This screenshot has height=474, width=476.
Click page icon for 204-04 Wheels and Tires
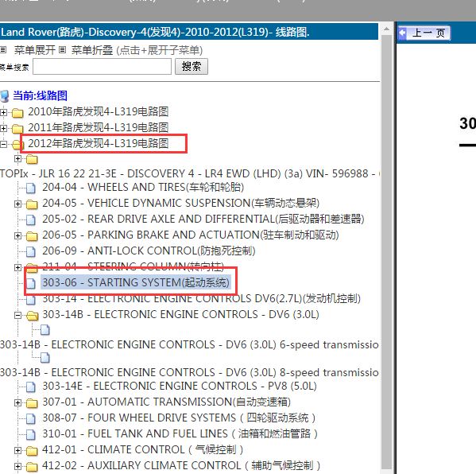click(31, 188)
